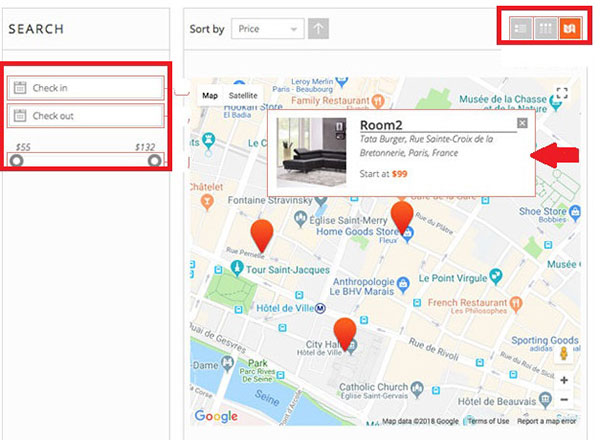The width and height of the screenshot is (600, 440).
Task: Click the Family Restaurant place icon
Action: point(378,101)
